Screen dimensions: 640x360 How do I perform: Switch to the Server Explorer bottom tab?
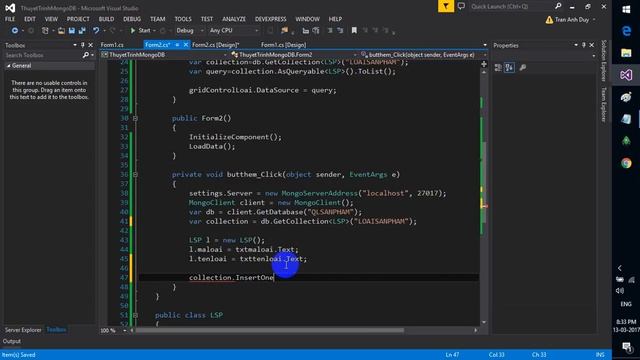(23, 330)
